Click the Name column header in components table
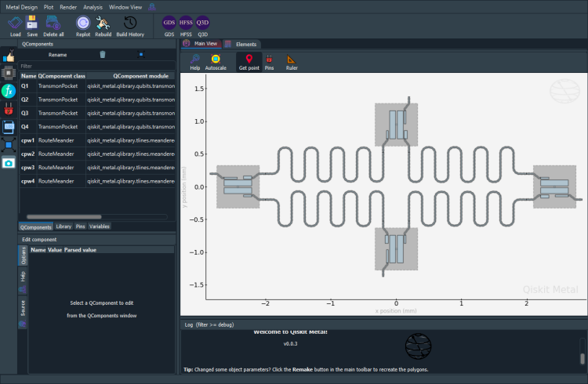The height and width of the screenshot is (384, 588). coord(28,76)
